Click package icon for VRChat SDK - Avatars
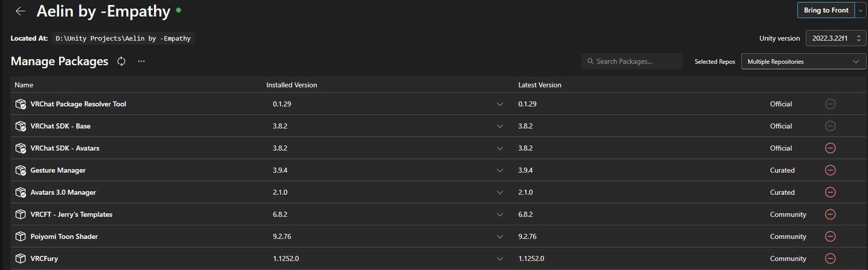Screen dimensions: 868x270 pos(21,148)
